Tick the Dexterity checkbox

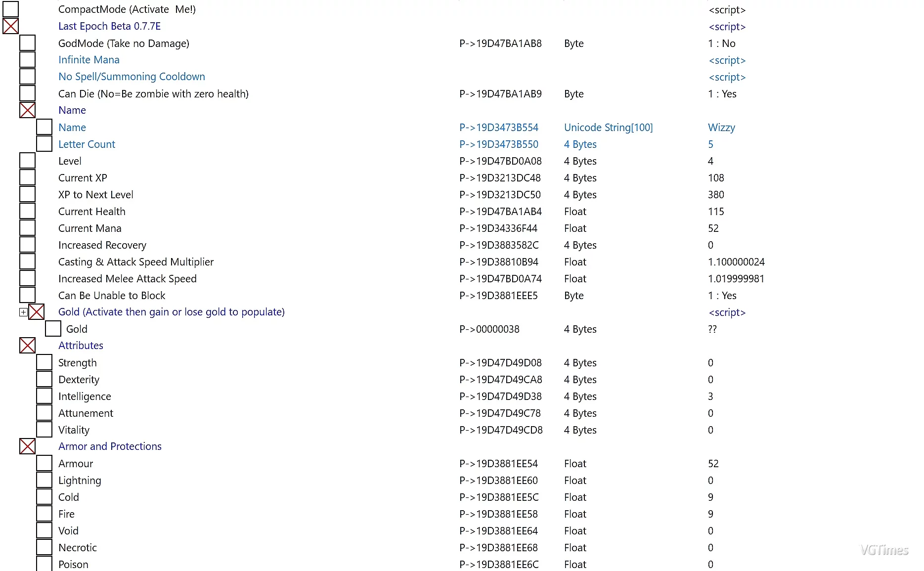pyautogui.click(x=44, y=379)
